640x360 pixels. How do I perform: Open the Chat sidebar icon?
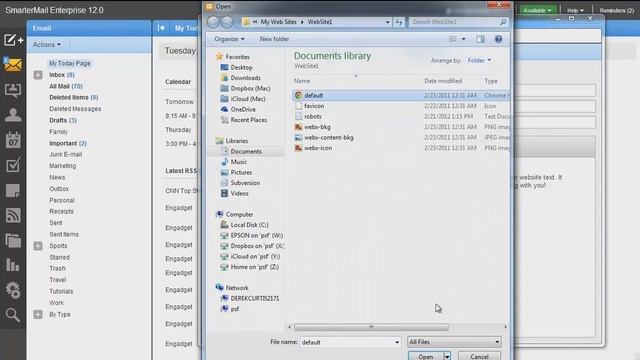pos(13,90)
